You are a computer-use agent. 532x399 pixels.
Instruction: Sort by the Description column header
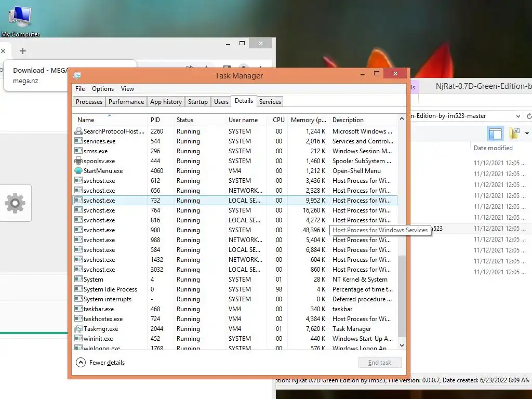pos(363,120)
